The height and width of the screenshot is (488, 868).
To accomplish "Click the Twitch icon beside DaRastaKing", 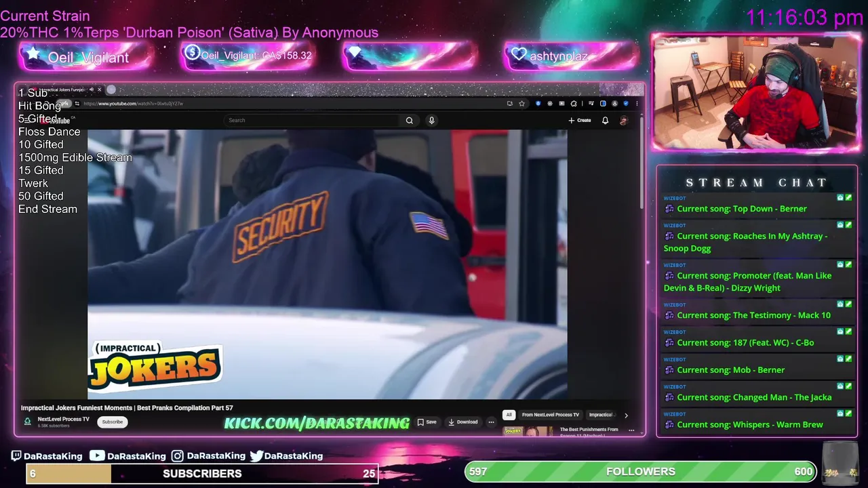I will 16,456.
